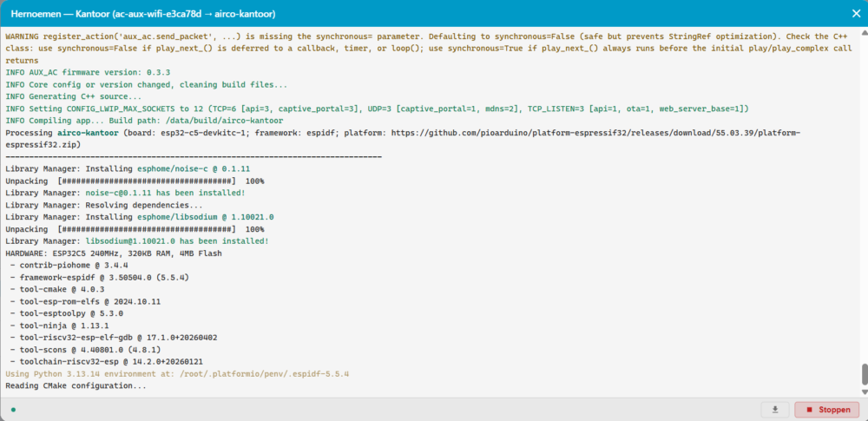Click the HARDWARE: ESP32C5 240MHz line
The height and width of the screenshot is (421, 868).
click(x=114, y=253)
